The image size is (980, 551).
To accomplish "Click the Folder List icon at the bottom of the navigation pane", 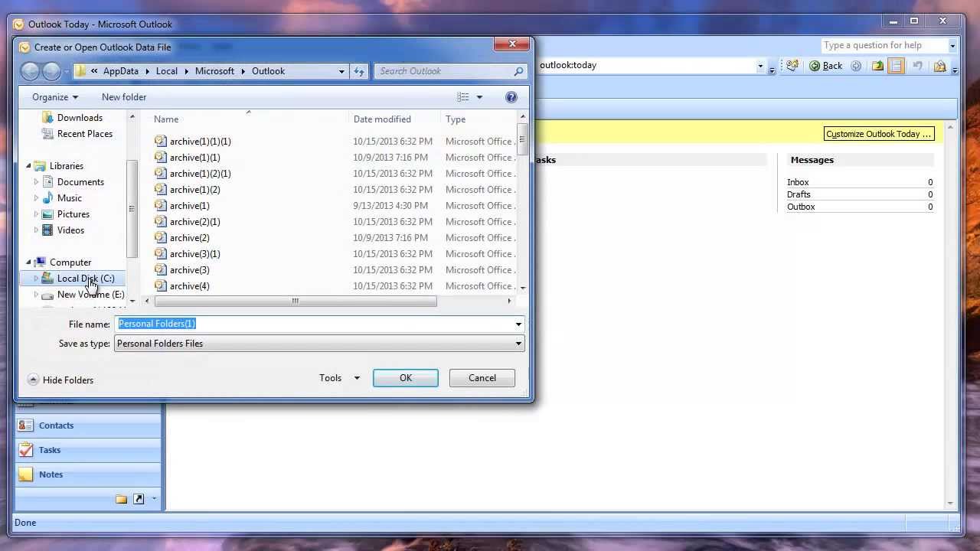I will [x=121, y=499].
